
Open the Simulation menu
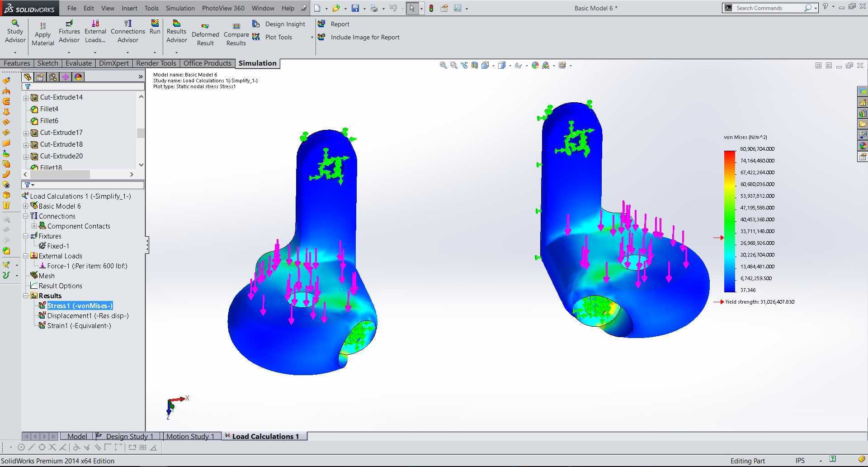pos(180,8)
